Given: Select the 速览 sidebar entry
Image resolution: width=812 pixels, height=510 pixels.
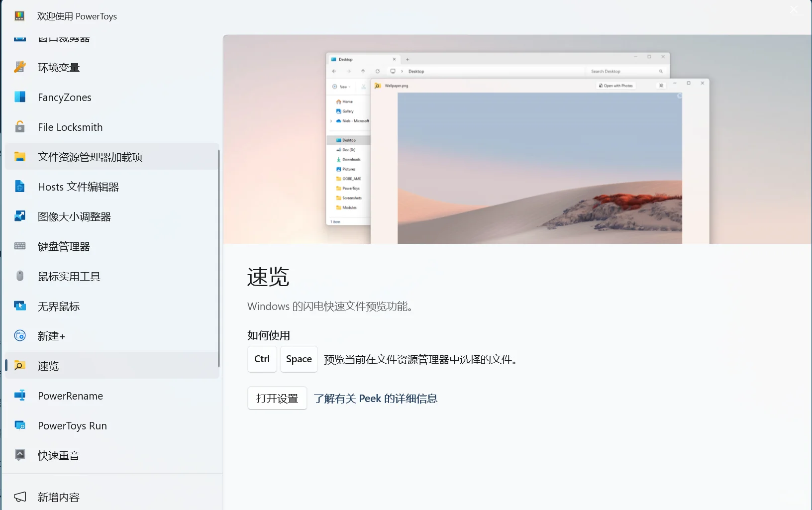Looking at the screenshot, I should [112, 366].
